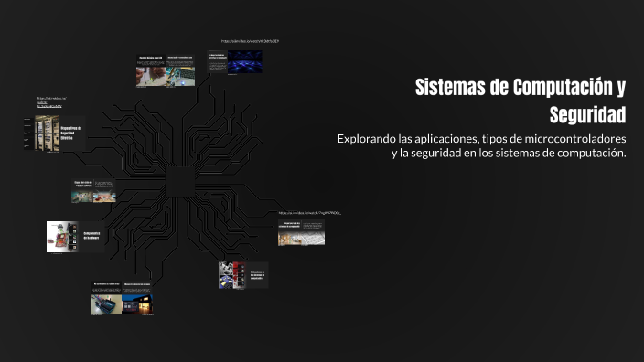Viewport: 644px width, 362px height.
Task: Open the slide with blue glowing network image
Action: click(x=234, y=62)
